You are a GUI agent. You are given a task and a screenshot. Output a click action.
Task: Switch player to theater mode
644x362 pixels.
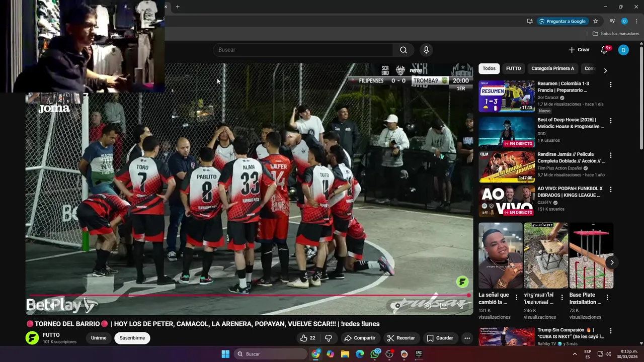(444, 305)
